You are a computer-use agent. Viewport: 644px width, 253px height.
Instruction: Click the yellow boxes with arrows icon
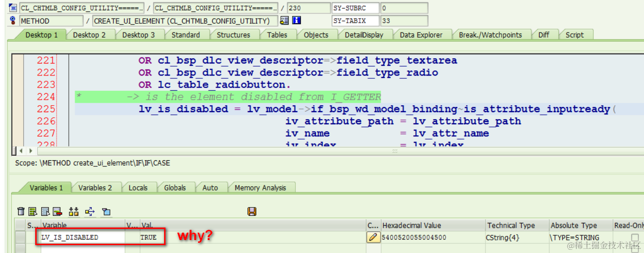coord(74,211)
